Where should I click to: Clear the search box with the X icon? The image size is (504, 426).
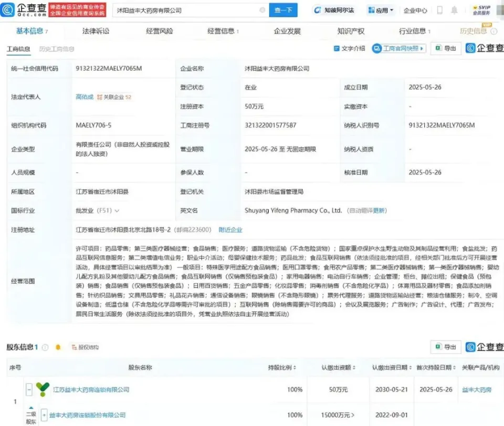262,10
